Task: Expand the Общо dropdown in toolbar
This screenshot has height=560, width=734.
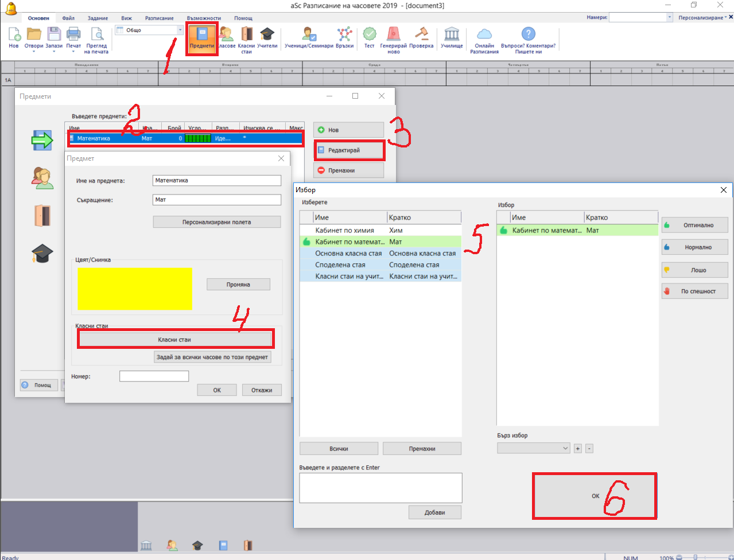Action: point(180,30)
